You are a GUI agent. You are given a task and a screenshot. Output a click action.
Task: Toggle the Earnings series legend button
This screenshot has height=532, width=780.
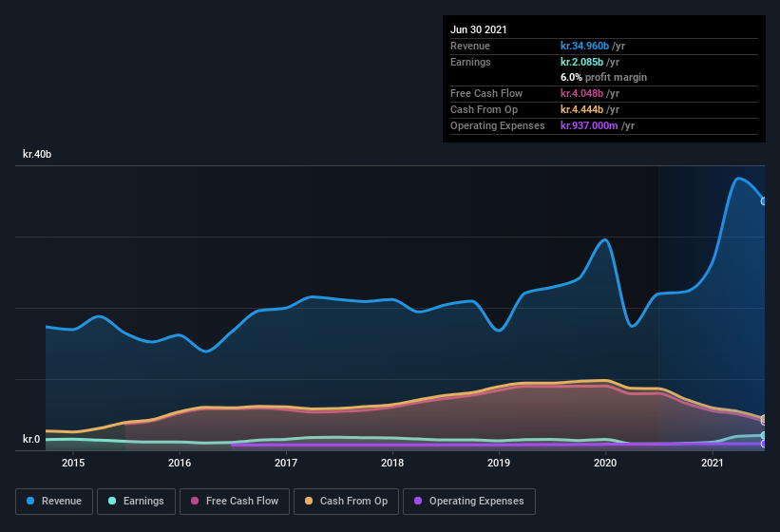(x=136, y=502)
